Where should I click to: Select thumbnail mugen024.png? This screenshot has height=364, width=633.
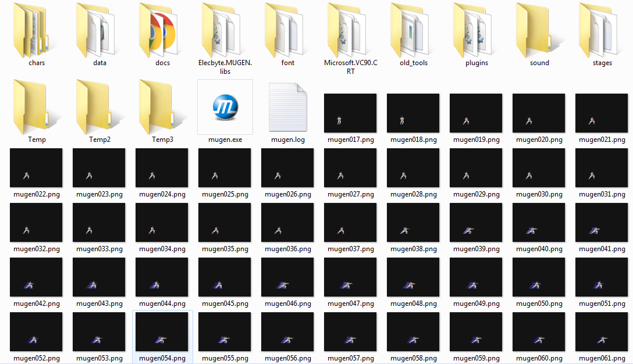[x=162, y=168]
